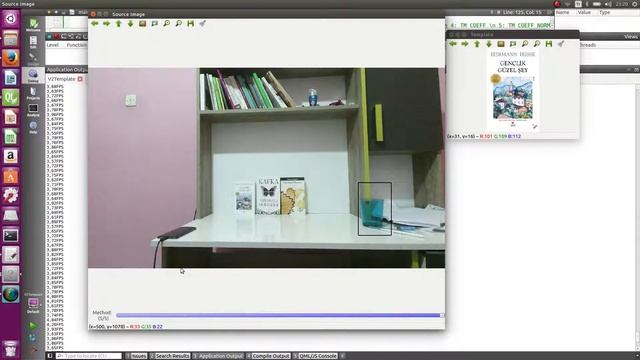Image resolution: width=640 pixels, height=360 pixels.
Task: Open the Views menu in debugger panel
Action: pyautogui.click(x=631, y=37)
